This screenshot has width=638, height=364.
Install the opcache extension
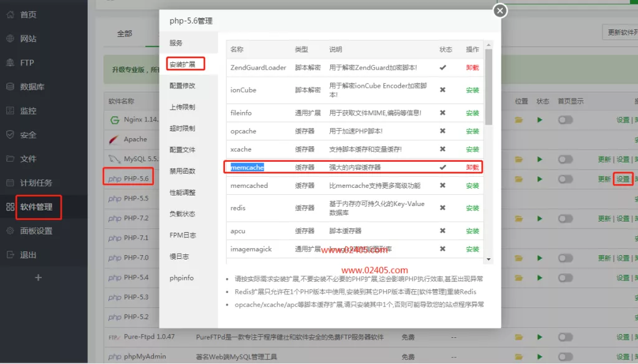click(472, 131)
